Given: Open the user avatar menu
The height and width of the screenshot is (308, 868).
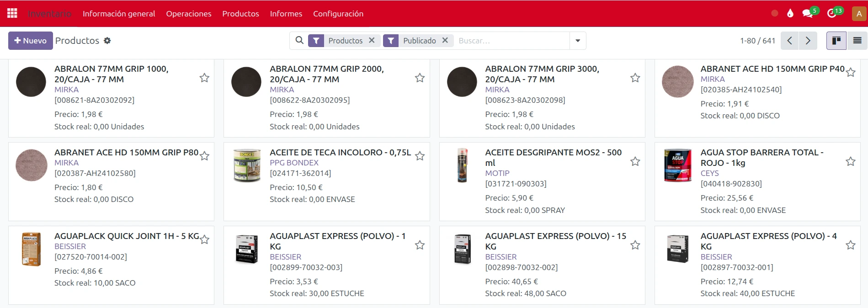Looking at the screenshot, I should (x=859, y=14).
